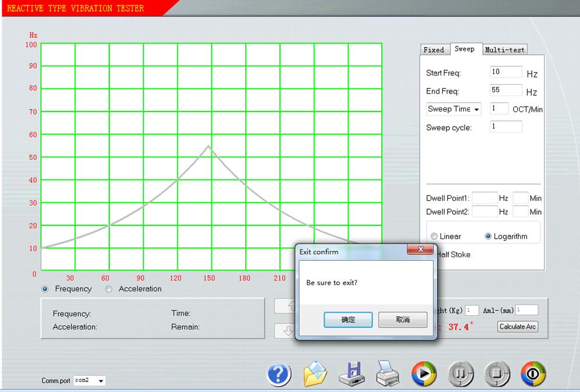Click the "Exit confirm" dialog title

click(319, 252)
